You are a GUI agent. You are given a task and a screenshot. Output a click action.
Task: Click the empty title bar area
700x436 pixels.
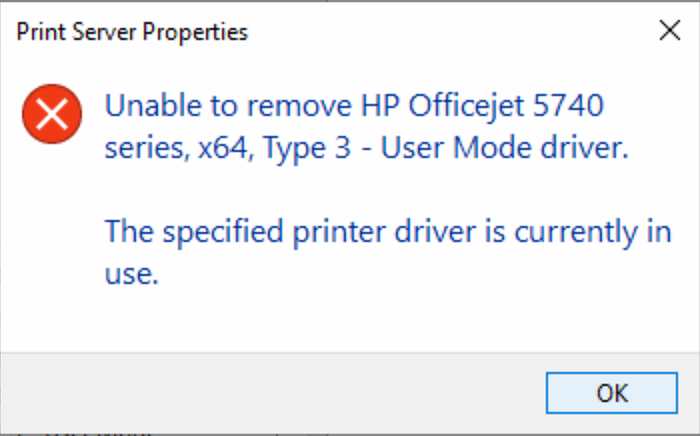[450, 32]
